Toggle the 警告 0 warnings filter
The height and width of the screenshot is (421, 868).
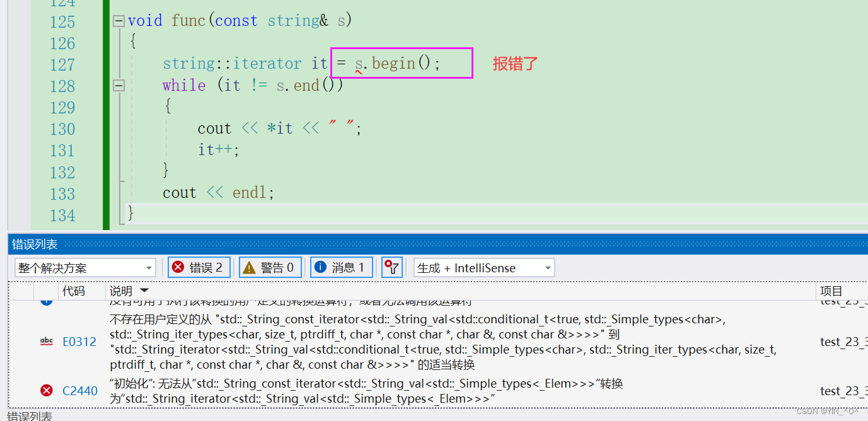[270, 267]
